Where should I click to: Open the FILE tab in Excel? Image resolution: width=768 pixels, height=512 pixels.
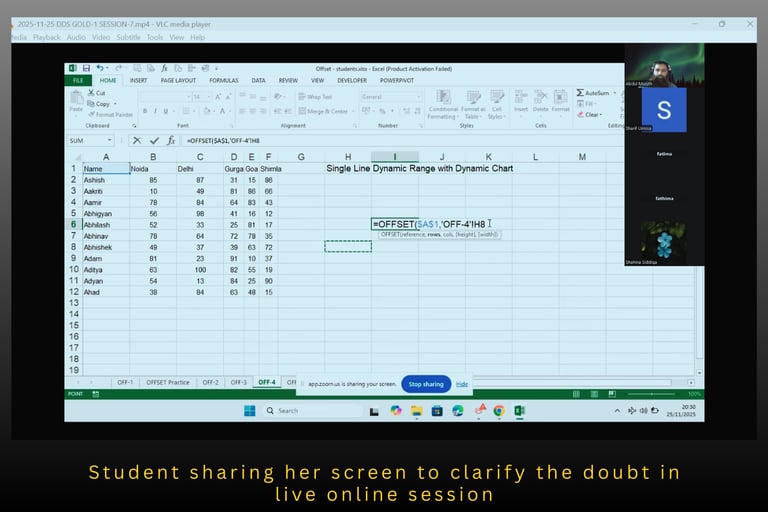[78, 80]
